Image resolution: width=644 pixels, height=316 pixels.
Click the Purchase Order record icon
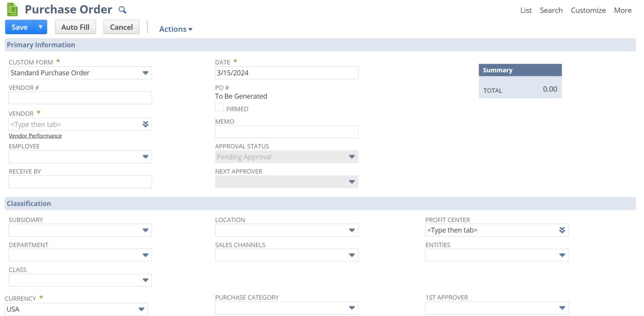(13, 9)
